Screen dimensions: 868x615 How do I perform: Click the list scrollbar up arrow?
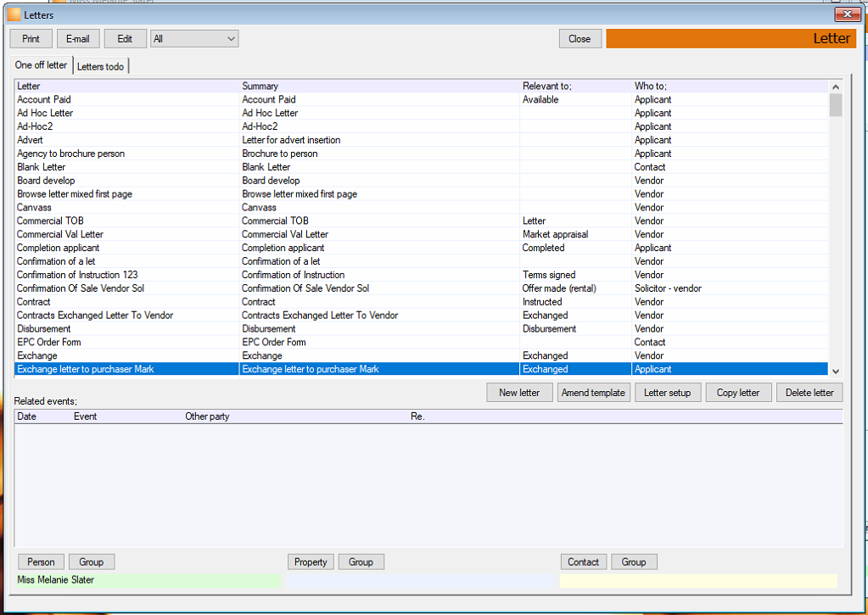coord(836,87)
